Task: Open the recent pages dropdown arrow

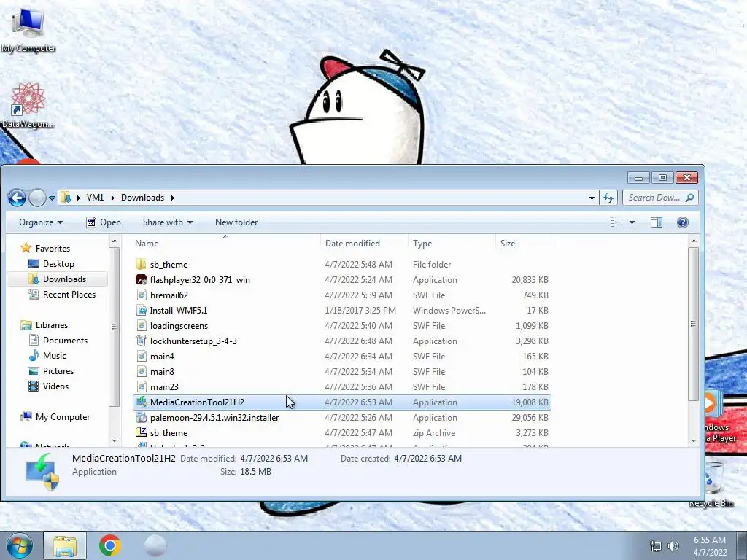Action: 52,198
